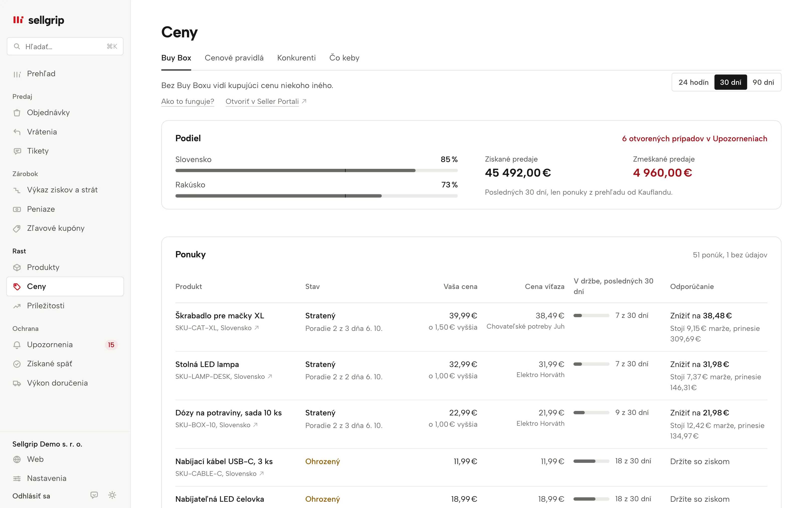
Task: Open the Výkon doručenia truck icon
Action: pos(17,383)
